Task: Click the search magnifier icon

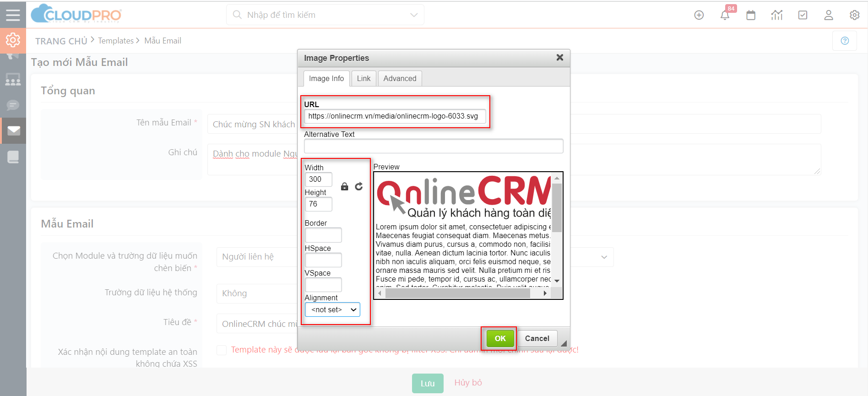Action: [x=237, y=15]
